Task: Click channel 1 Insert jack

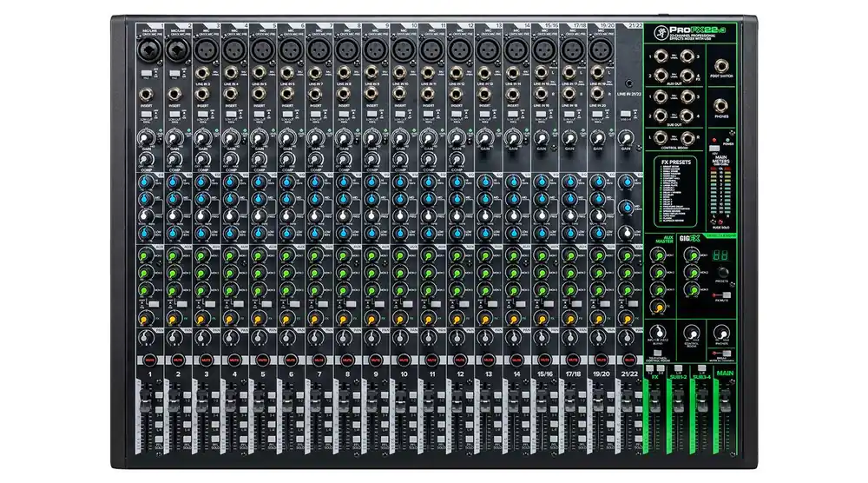Action: [146, 94]
